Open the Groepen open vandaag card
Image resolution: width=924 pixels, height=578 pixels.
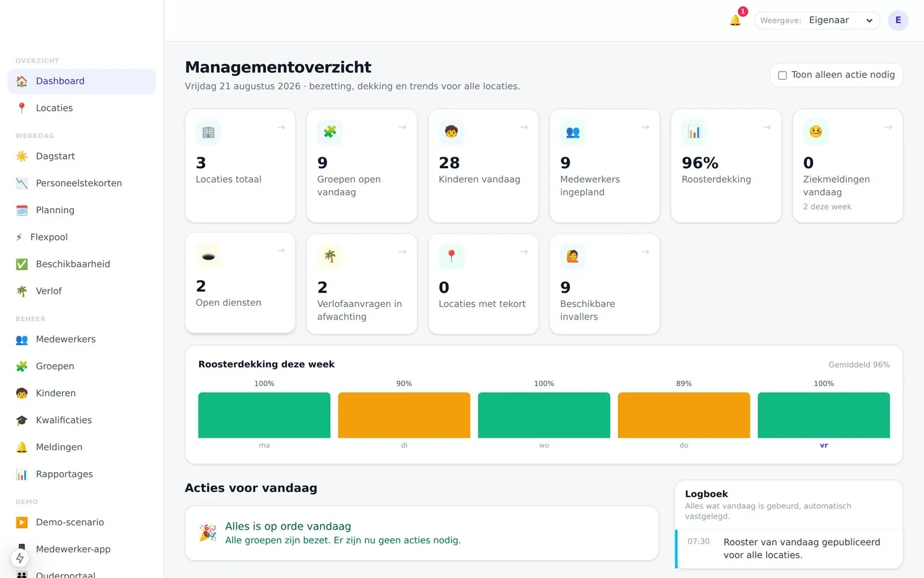[362, 166]
